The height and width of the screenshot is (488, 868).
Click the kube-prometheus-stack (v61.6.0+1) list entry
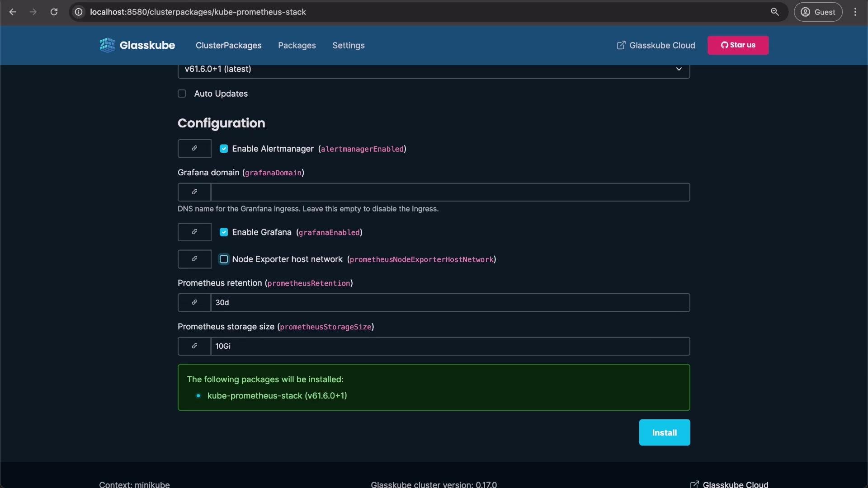(277, 395)
